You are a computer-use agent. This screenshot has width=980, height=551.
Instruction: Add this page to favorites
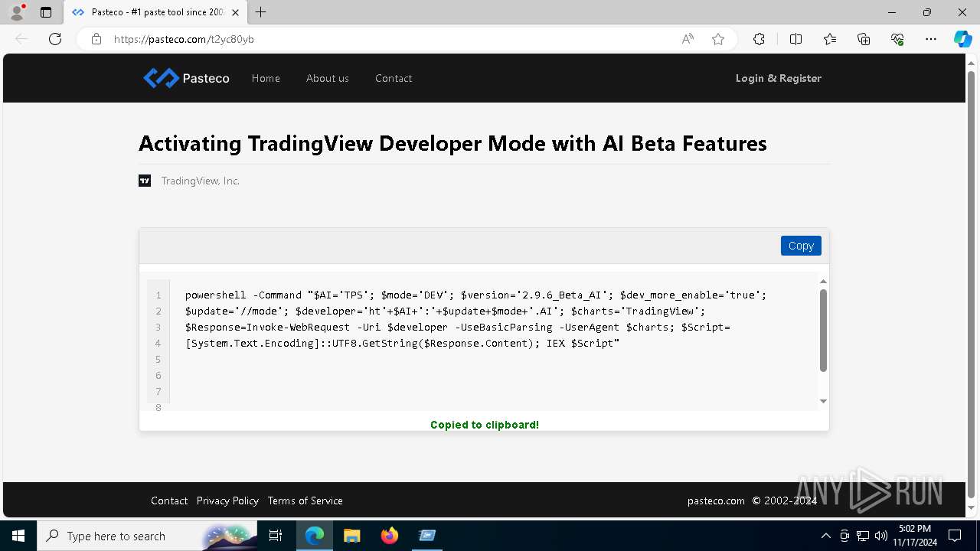tap(718, 39)
